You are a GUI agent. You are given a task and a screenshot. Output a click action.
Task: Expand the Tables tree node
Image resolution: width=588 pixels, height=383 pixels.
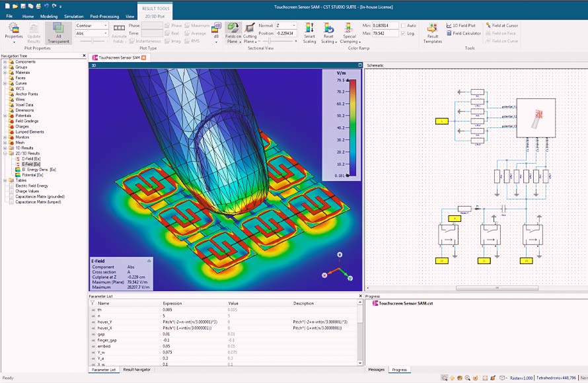5,180
